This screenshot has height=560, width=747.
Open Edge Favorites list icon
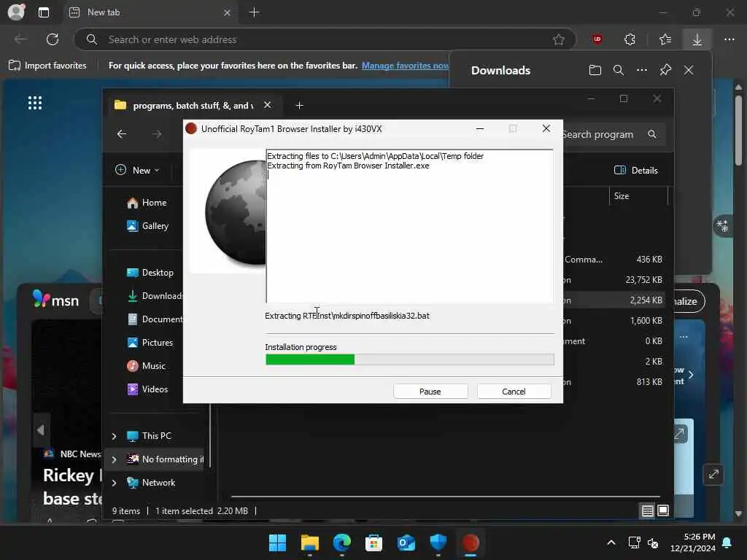(x=665, y=39)
